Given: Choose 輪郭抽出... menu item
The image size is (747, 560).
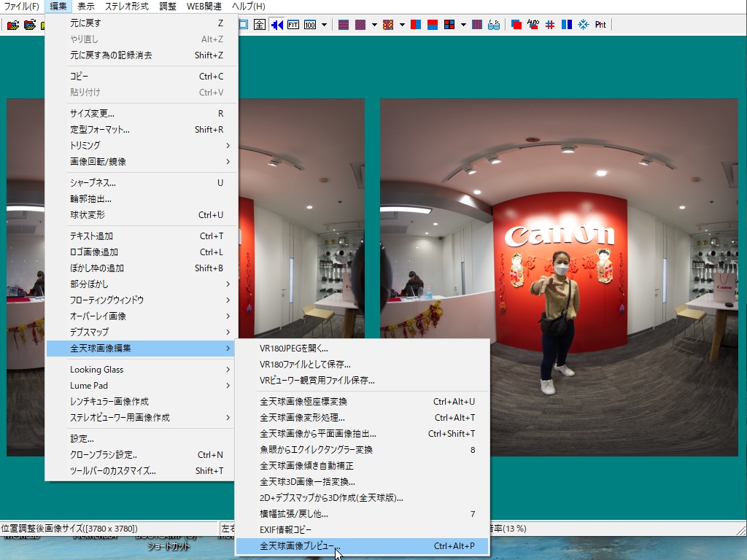Looking at the screenshot, I should coord(142,199).
